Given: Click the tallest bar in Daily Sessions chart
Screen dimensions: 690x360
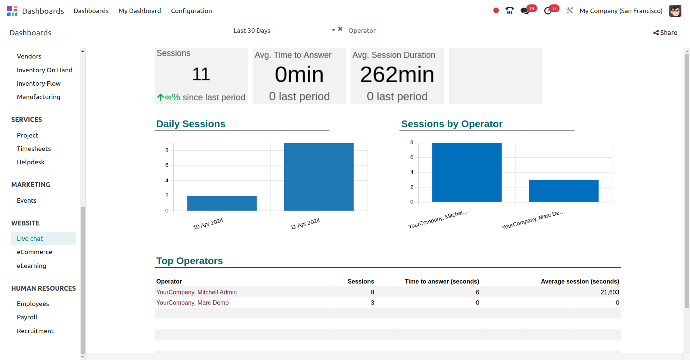Looking at the screenshot, I should pos(319,177).
